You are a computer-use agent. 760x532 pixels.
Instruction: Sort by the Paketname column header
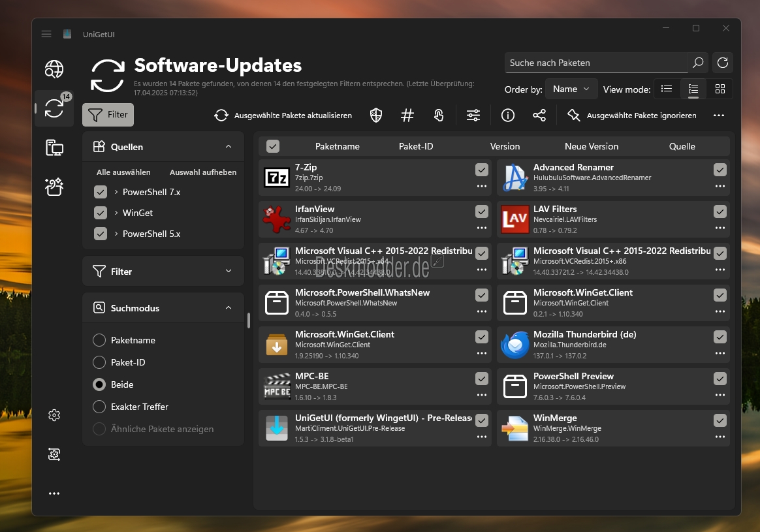338,146
